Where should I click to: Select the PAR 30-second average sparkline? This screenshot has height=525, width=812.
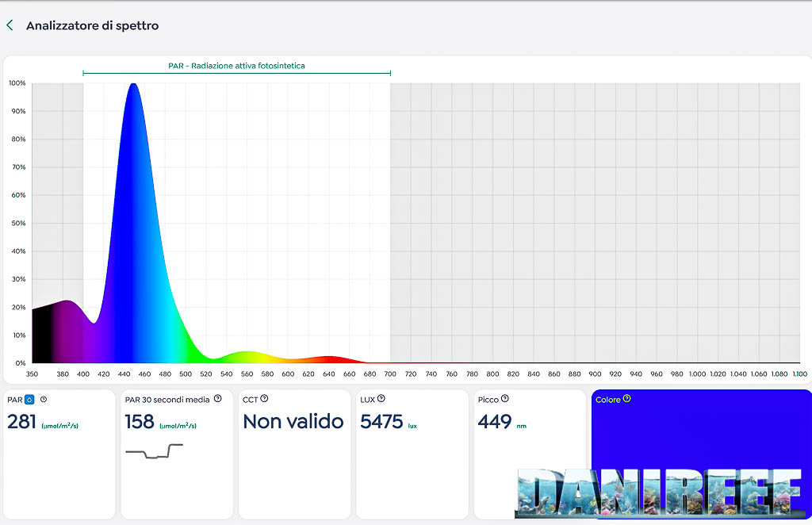154,451
